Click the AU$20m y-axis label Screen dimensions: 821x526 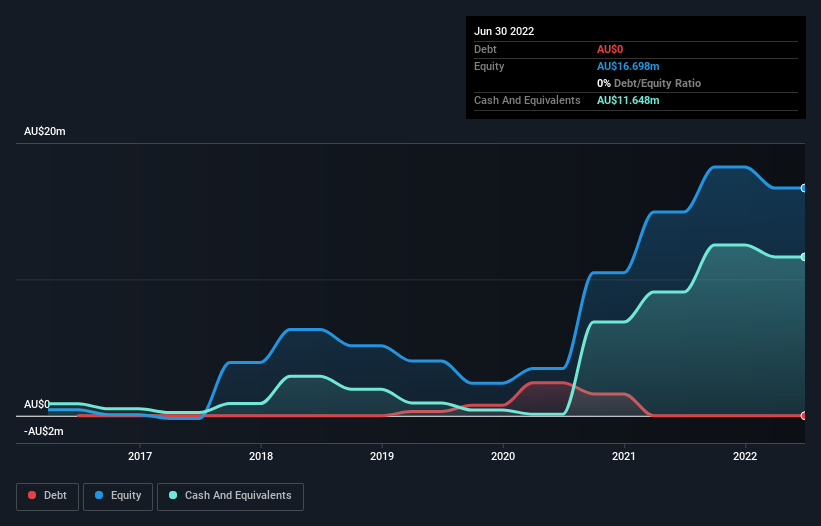(x=45, y=131)
